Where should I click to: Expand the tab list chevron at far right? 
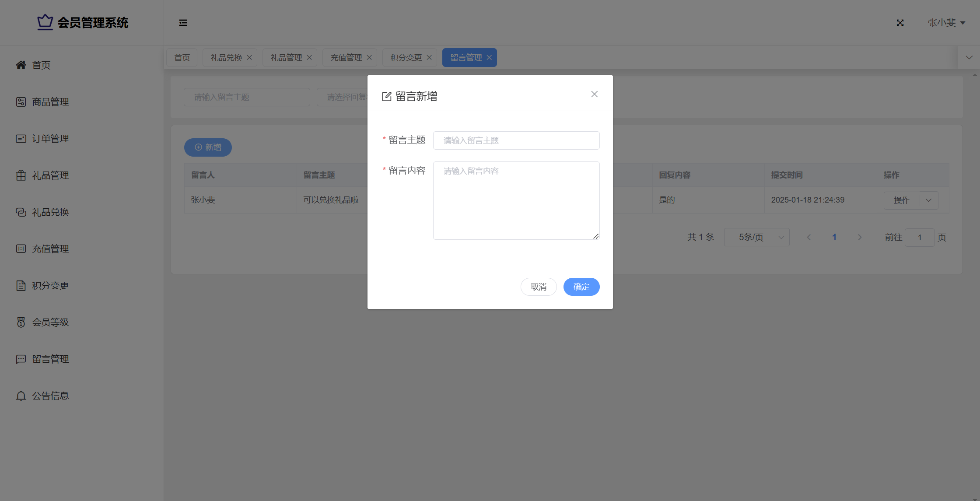pyautogui.click(x=969, y=58)
